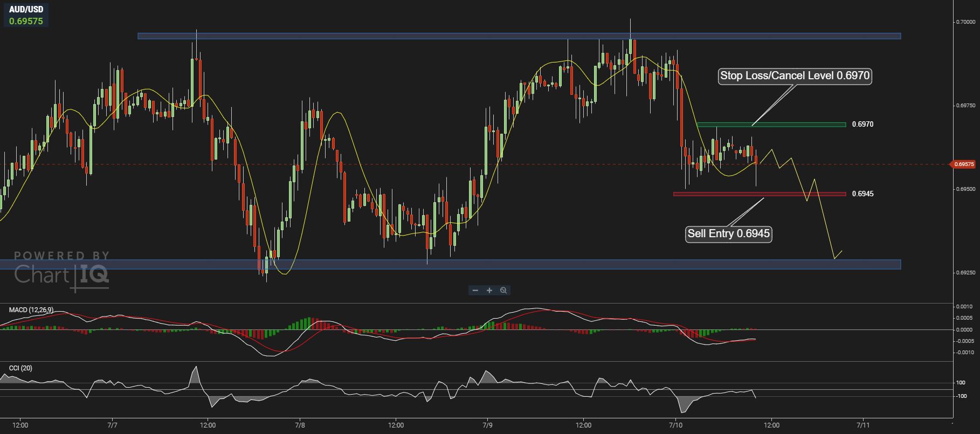Select the AUD/USD symbol label
Screen dimensions: 980x434
pyautogui.click(x=26, y=10)
